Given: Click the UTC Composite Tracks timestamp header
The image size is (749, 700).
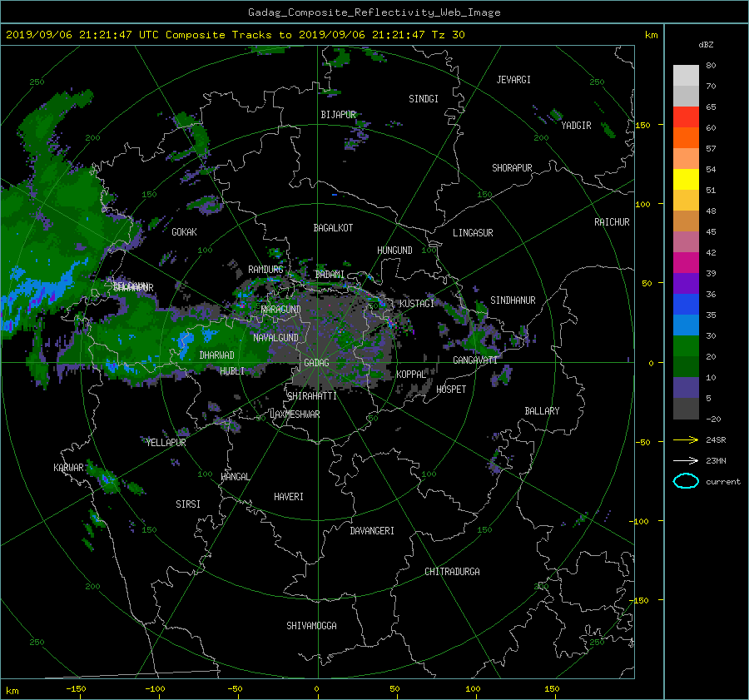Looking at the screenshot, I should (x=236, y=35).
